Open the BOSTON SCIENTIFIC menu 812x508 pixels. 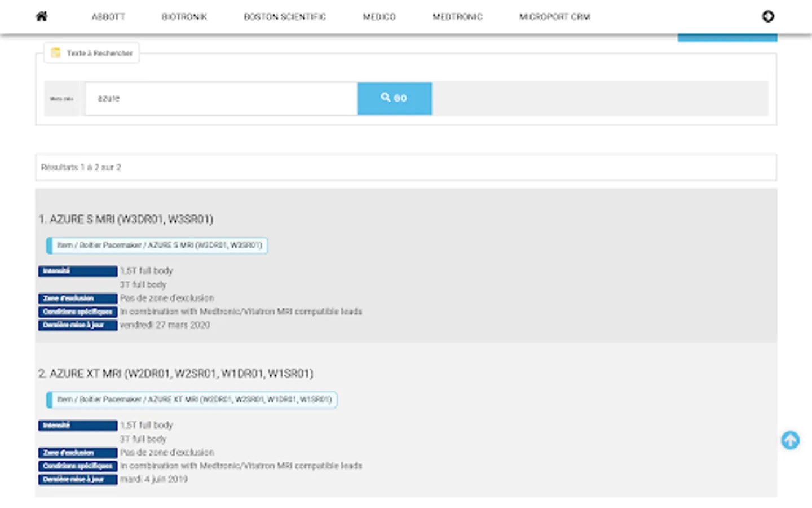coord(285,17)
